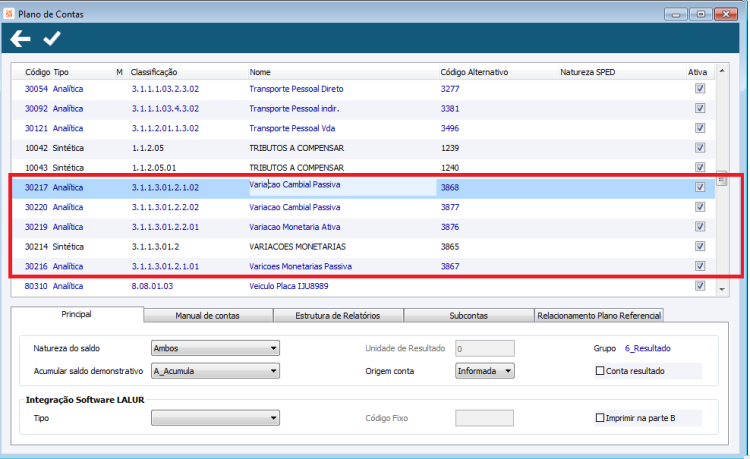750x459 pixels.
Task: Toggle Ativa checkbox for VARIACOES MONETARIAS
Action: pyautogui.click(x=700, y=246)
